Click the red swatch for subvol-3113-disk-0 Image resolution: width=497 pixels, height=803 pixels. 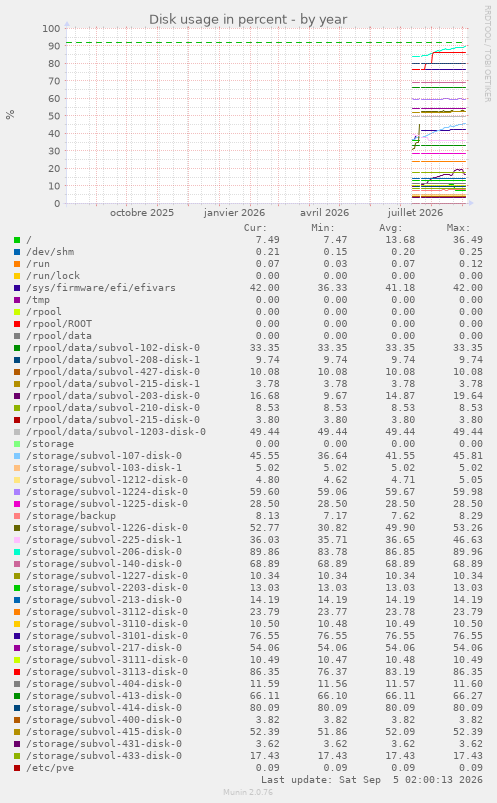pos(17,672)
